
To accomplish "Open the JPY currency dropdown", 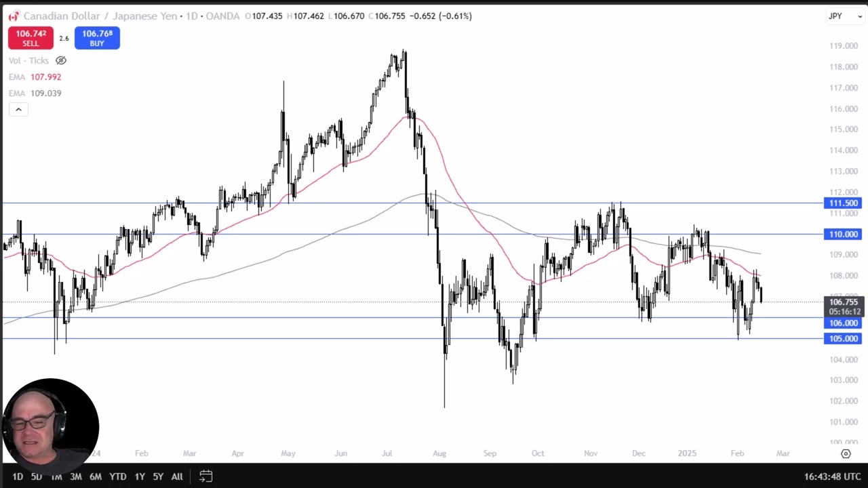I will [844, 16].
